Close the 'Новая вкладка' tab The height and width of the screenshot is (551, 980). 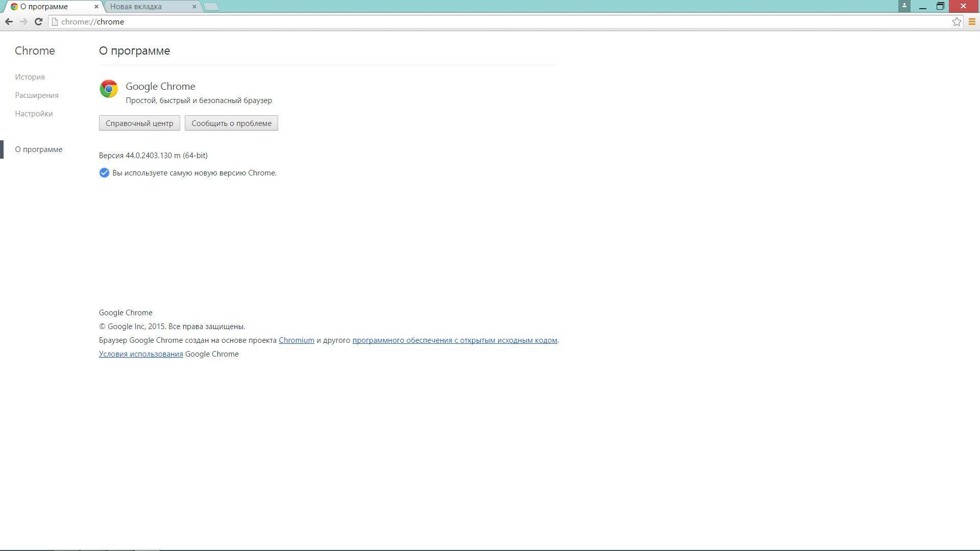click(194, 7)
